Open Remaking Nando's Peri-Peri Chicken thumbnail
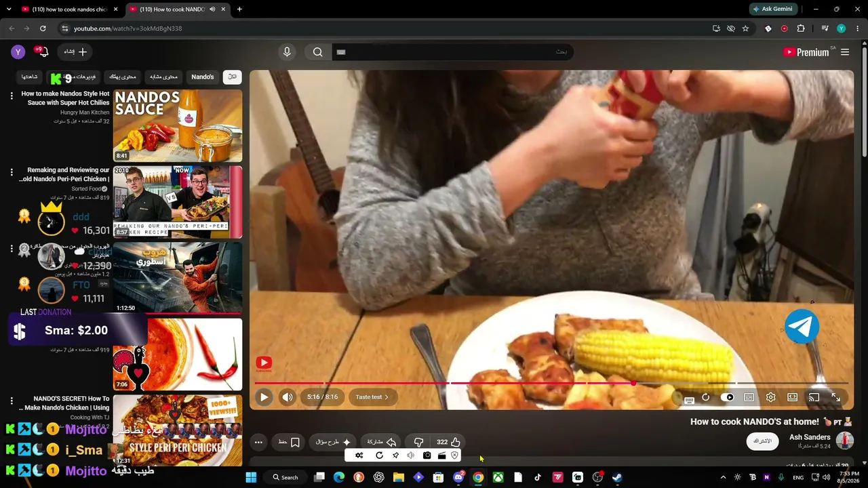This screenshot has width=868, height=488. click(x=178, y=202)
